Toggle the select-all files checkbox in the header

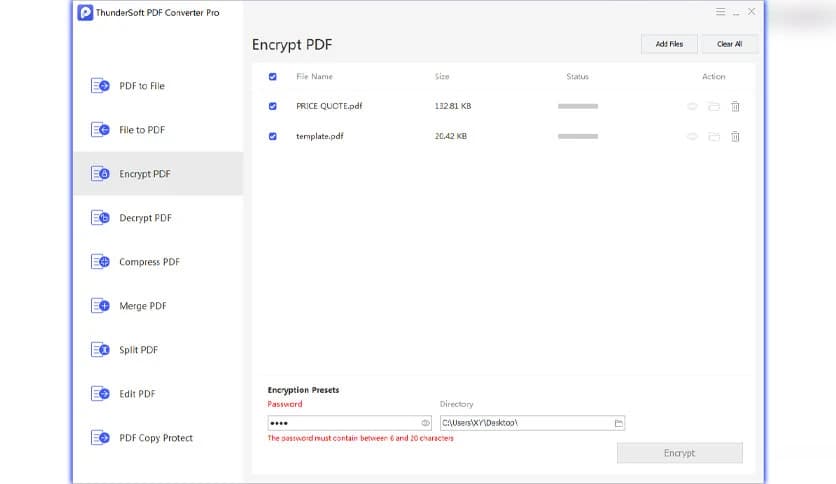272,77
